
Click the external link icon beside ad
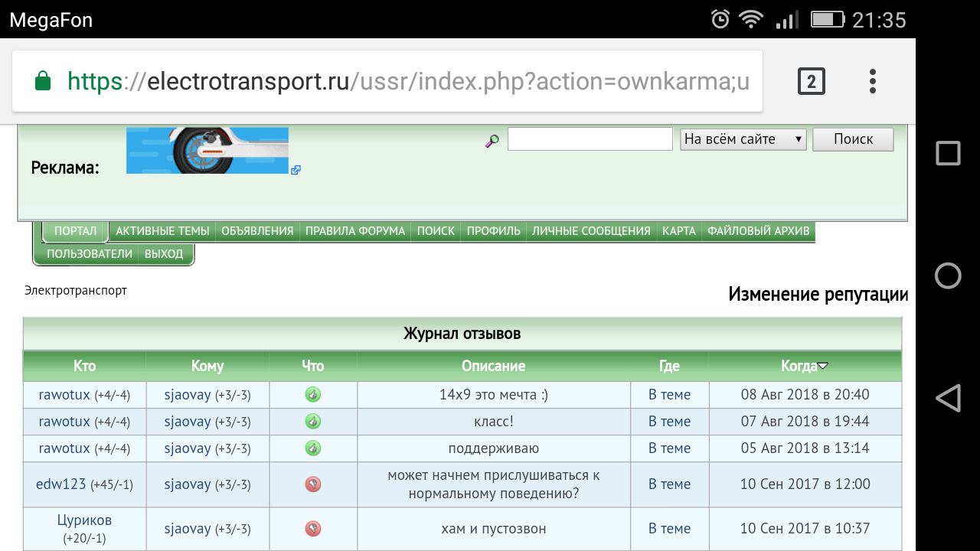point(296,170)
